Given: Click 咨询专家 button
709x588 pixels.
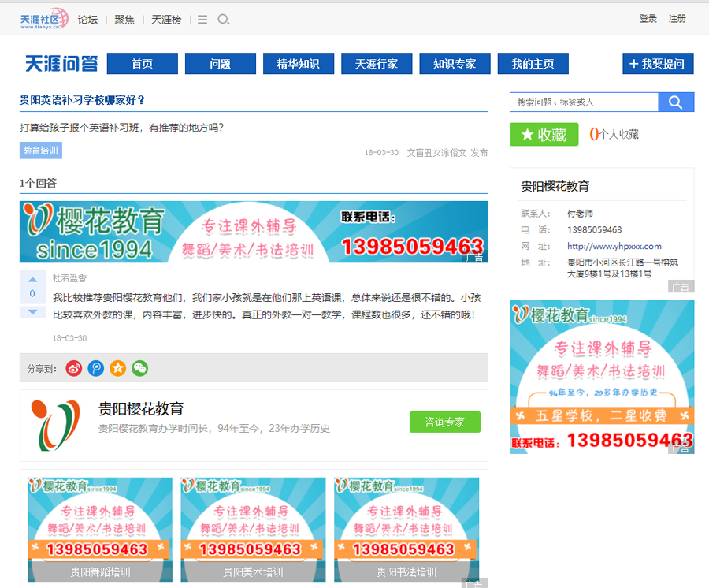Looking at the screenshot, I should [x=445, y=422].
